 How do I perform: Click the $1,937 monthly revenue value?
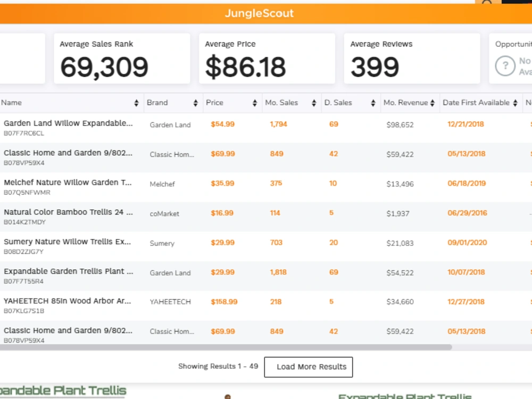[x=398, y=214]
